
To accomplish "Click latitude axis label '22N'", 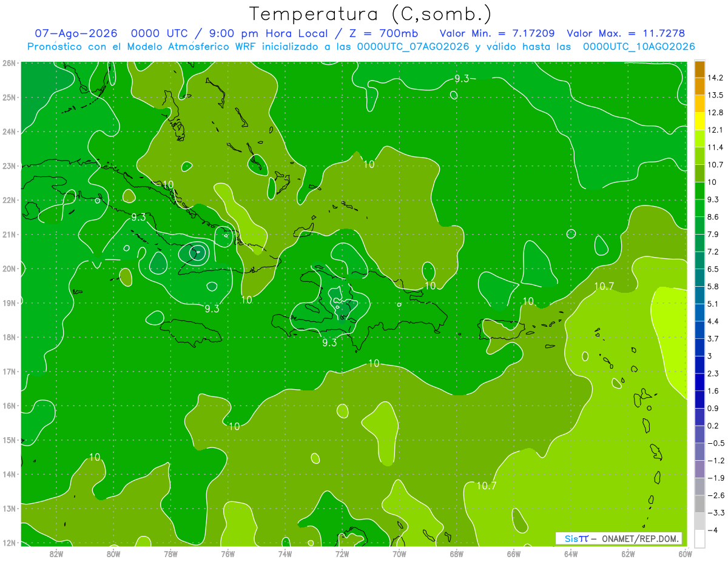I will coord(9,200).
